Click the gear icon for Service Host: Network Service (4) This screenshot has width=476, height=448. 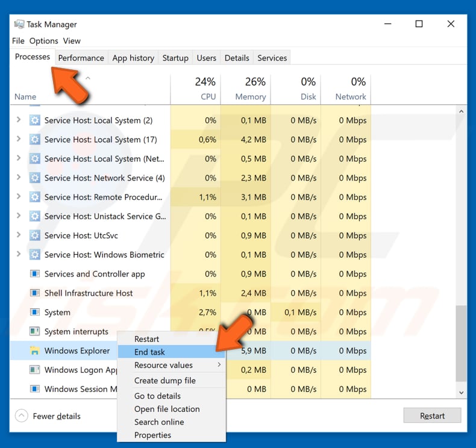tap(34, 178)
